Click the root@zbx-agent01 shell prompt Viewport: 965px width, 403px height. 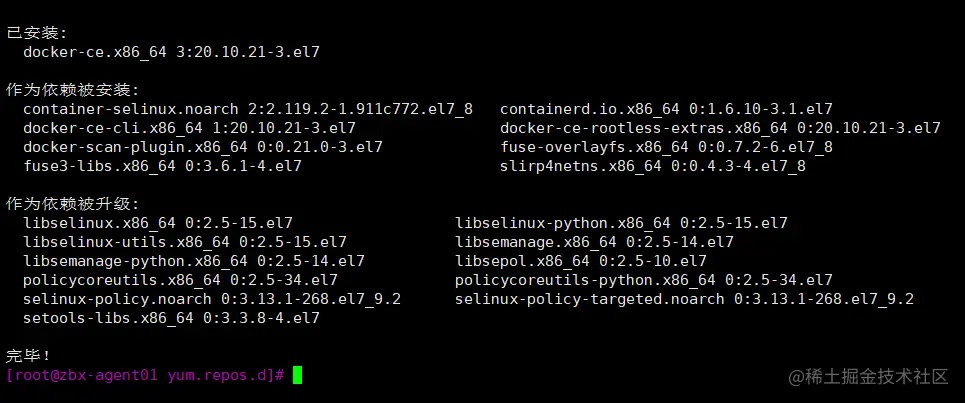point(146,375)
